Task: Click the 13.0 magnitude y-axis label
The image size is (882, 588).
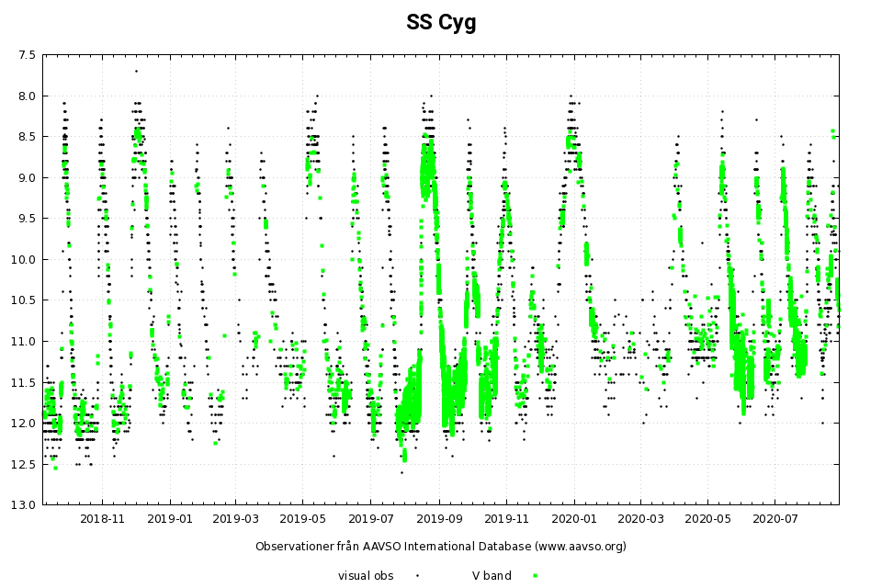Action: coord(24,504)
